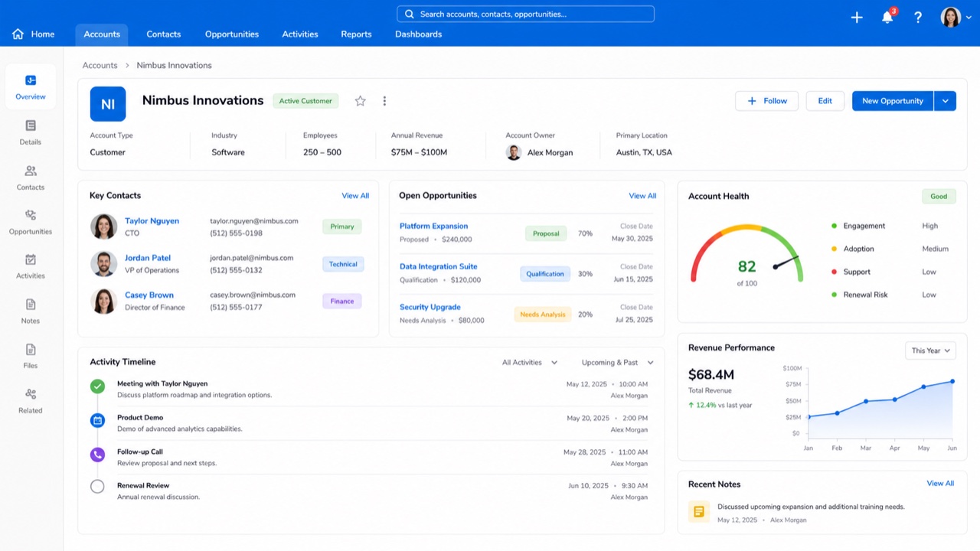Open the notifications bell
The image size is (980, 551).
(887, 17)
